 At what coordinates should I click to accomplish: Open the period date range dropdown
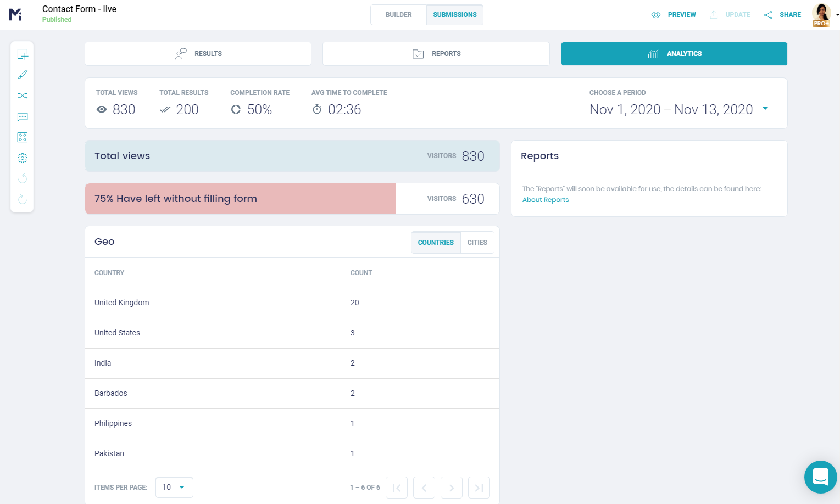[679, 109]
